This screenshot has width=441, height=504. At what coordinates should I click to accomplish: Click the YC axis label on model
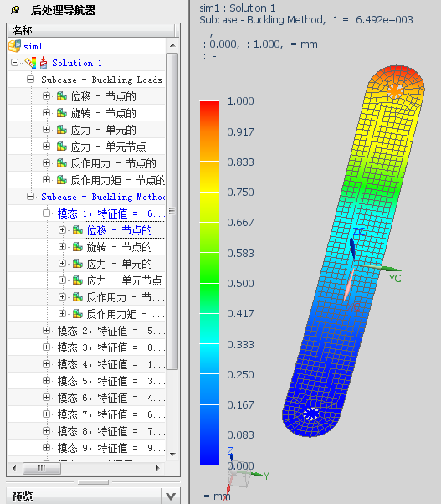point(395,278)
